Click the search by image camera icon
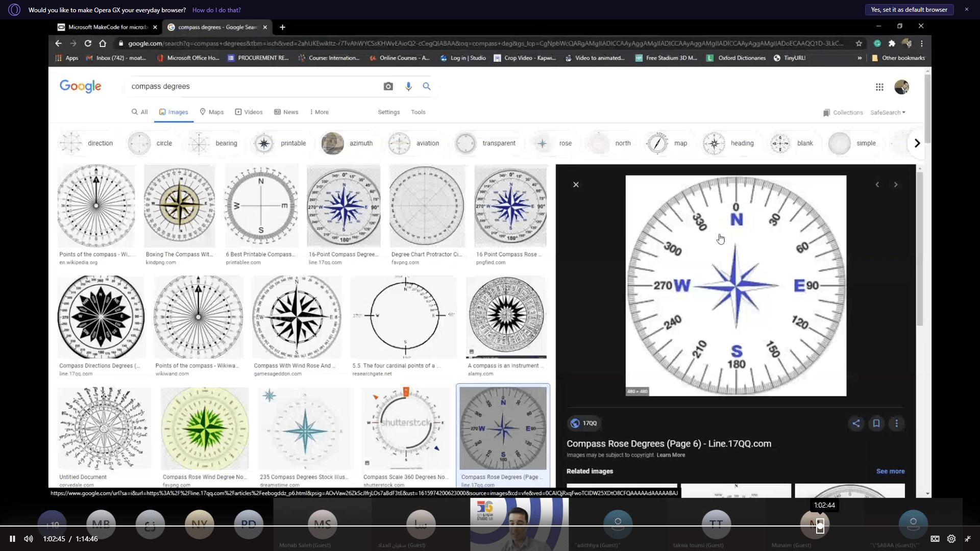The width and height of the screenshot is (980, 551). tap(388, 86)
